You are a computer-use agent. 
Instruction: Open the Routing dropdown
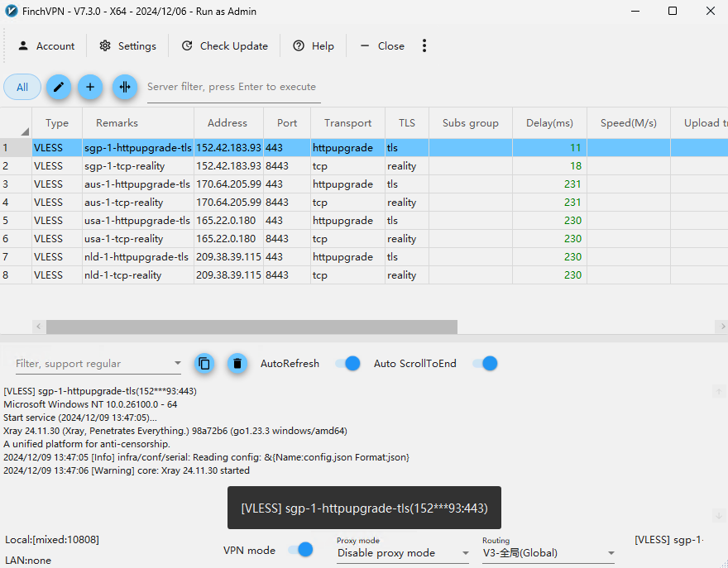pos(548,552)
